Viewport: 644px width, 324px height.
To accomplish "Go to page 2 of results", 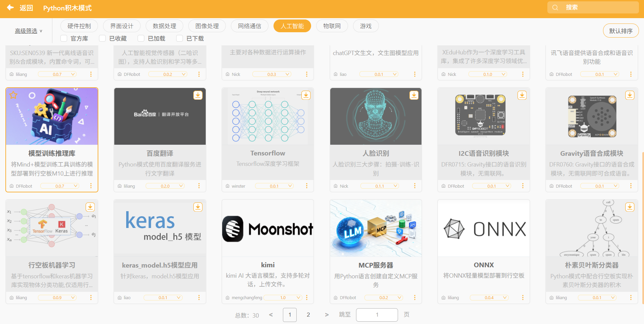I will 308,315.
